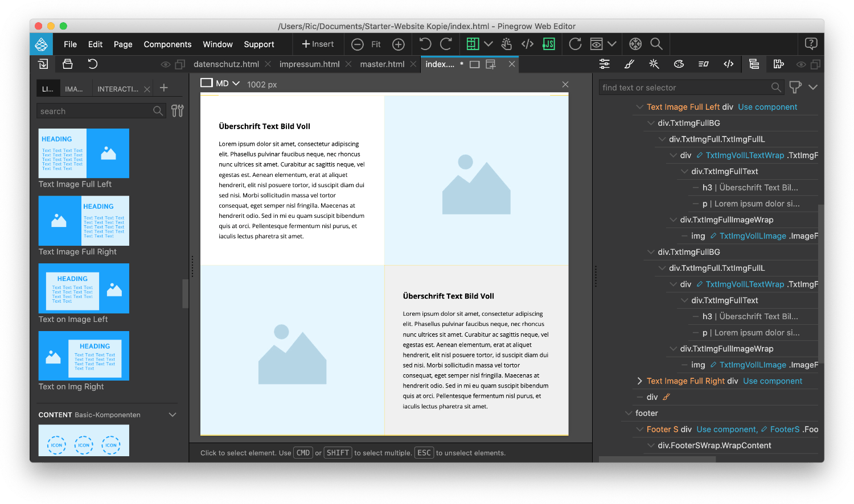This screenshot has height=504, width=854.
Task: Click the library tools fork-and-wrench icon
Action: [178, 111]
